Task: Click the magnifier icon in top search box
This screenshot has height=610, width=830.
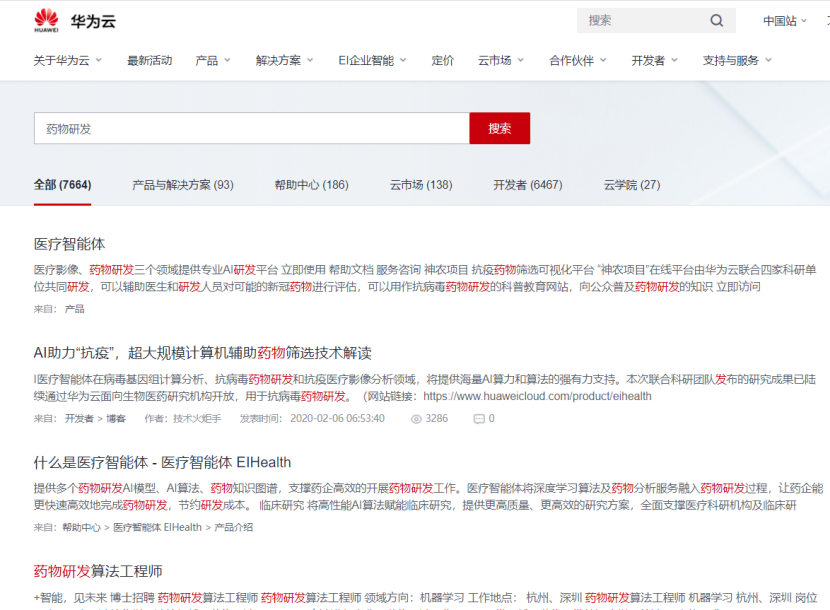Action: [717, 21]
